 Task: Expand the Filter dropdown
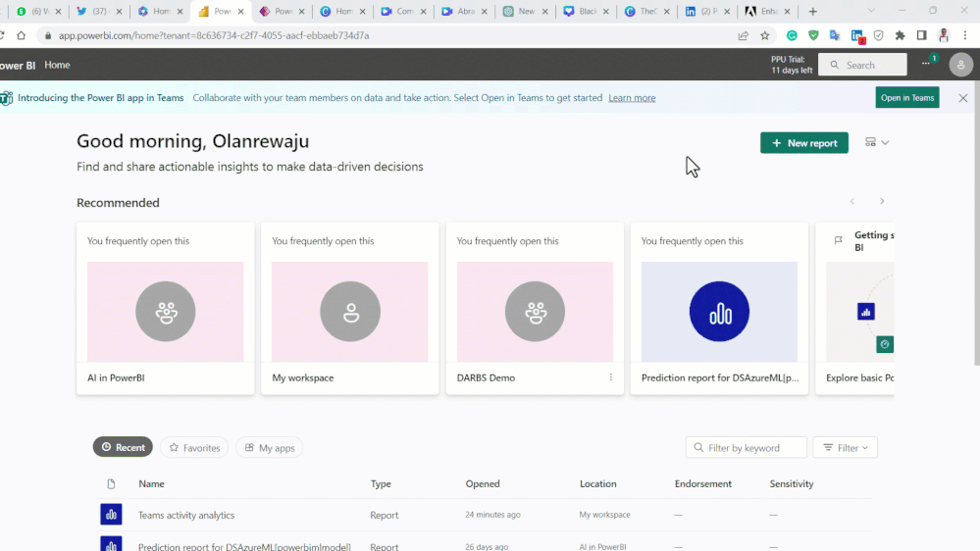pos(845,447)
